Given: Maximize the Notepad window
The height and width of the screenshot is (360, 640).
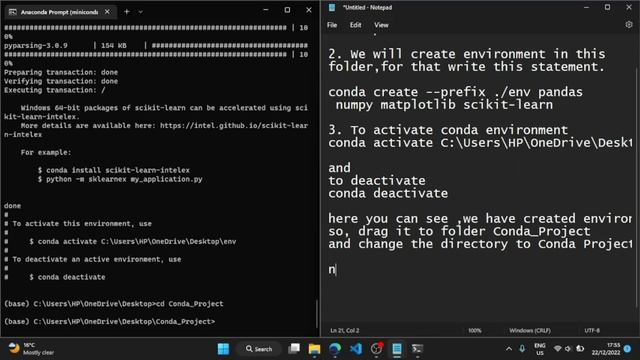Looking at the screenshot, I should (607, 7).
